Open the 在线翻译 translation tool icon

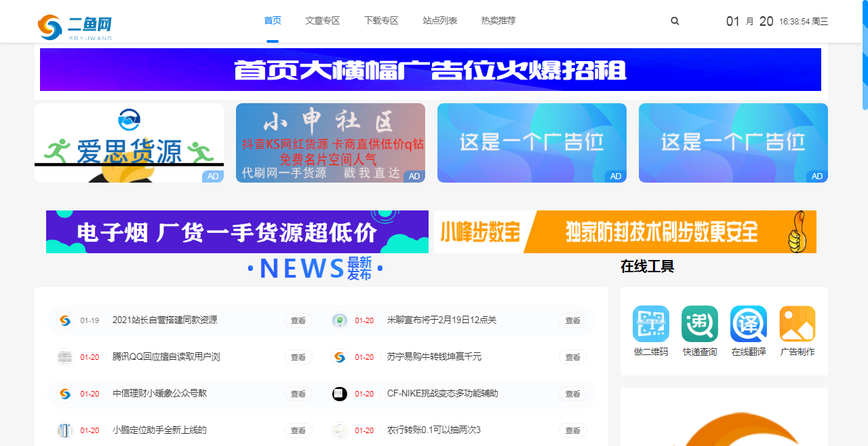coord(749,324)
